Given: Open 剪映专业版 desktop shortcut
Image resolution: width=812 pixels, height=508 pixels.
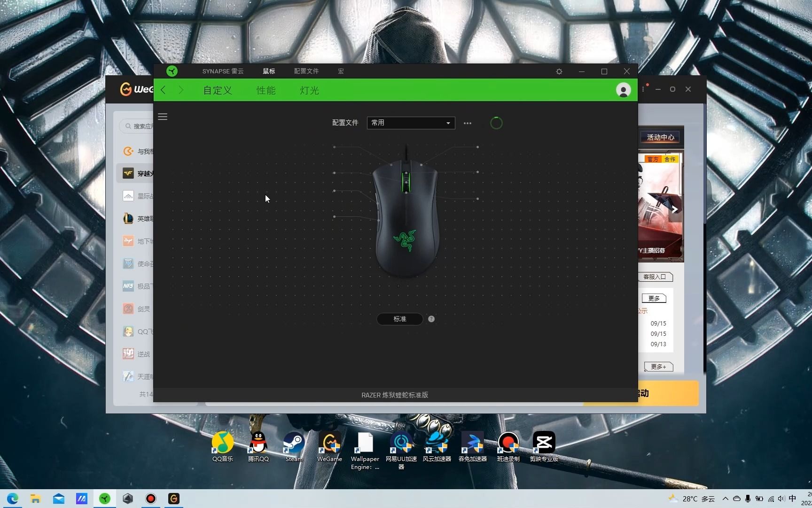Looking at the screenshot, I should (x=544, y=447).
